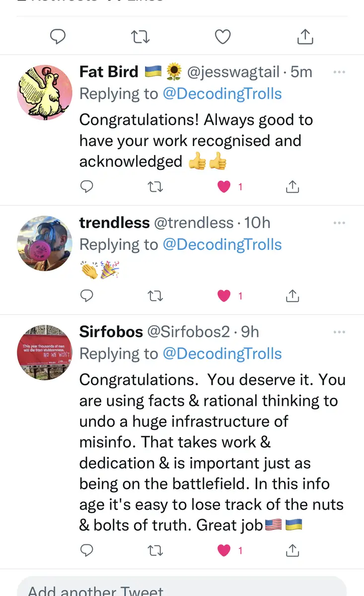Open the Sirfobos username profile
This screenshot has height=596, width=364.
coord(111,332)
